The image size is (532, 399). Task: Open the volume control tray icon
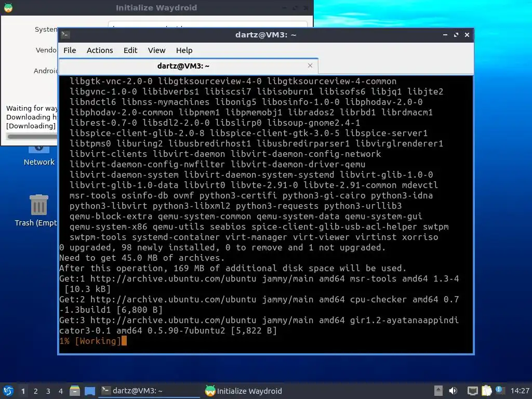453,391
